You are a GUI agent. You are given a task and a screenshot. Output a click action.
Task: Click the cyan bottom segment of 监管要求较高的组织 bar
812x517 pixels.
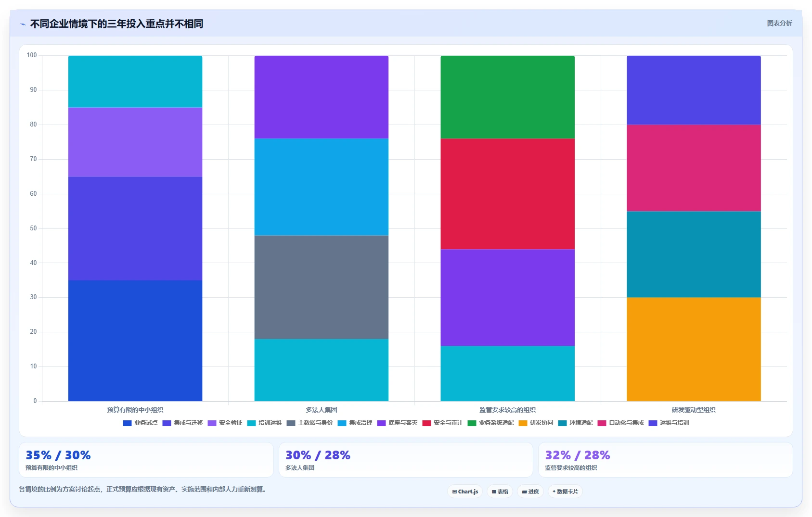pos(508,373)
